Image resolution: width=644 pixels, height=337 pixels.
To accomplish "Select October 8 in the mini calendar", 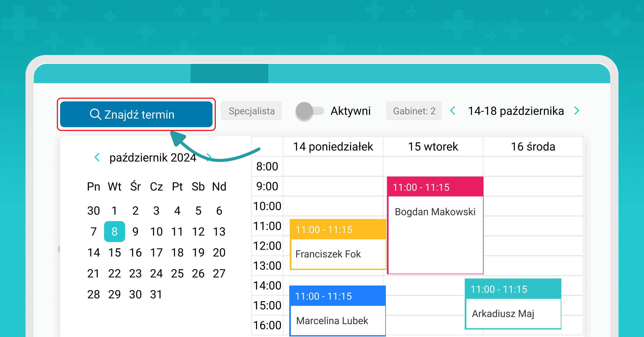I will (115, 232).
